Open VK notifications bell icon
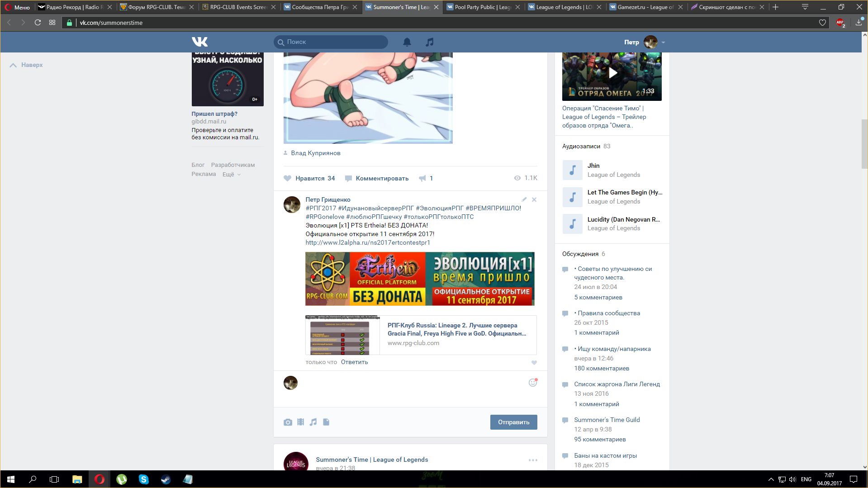 [x=407, y=42]
